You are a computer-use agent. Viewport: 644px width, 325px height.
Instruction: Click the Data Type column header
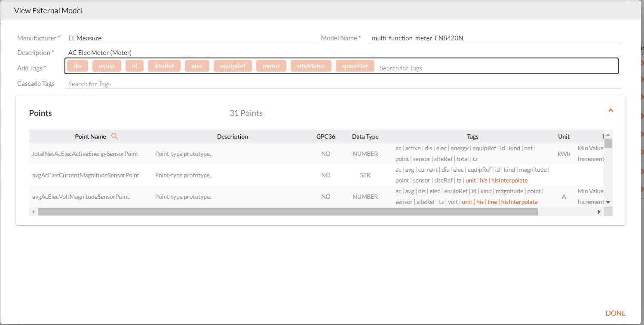(x=365, y=137)
